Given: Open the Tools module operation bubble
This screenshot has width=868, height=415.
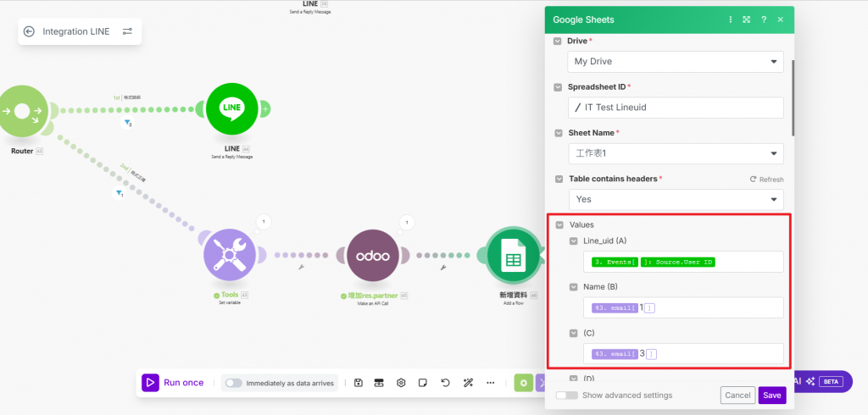Looking at the screenshot, I should point(264,222).
